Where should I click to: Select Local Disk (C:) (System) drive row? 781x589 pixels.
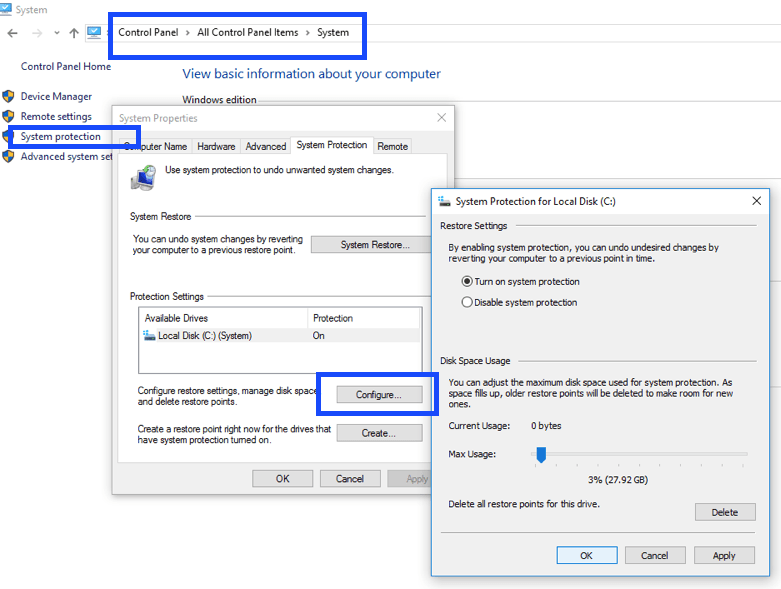(280, 336)
